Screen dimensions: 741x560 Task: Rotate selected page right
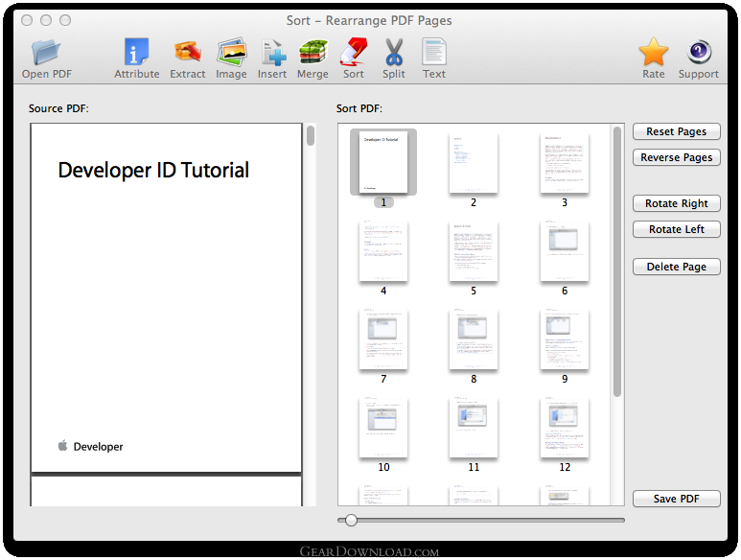point(676,203)
